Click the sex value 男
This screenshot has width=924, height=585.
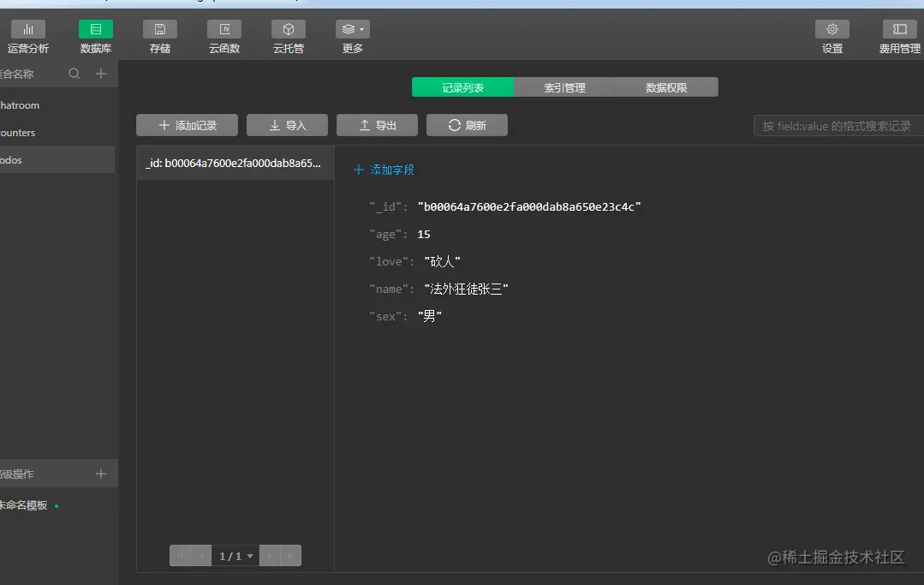[430, 316]
